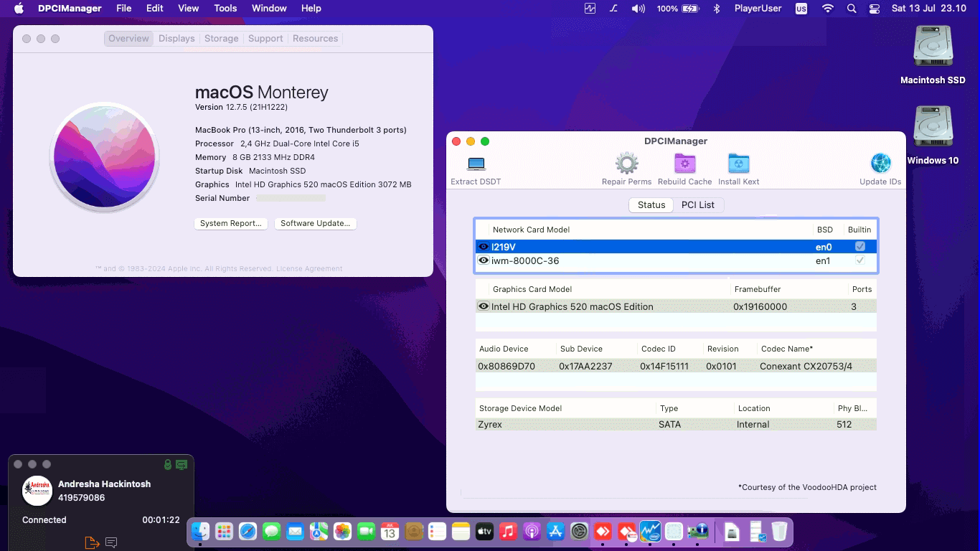
Task: Open the File menu
Action: pos(124,9)
